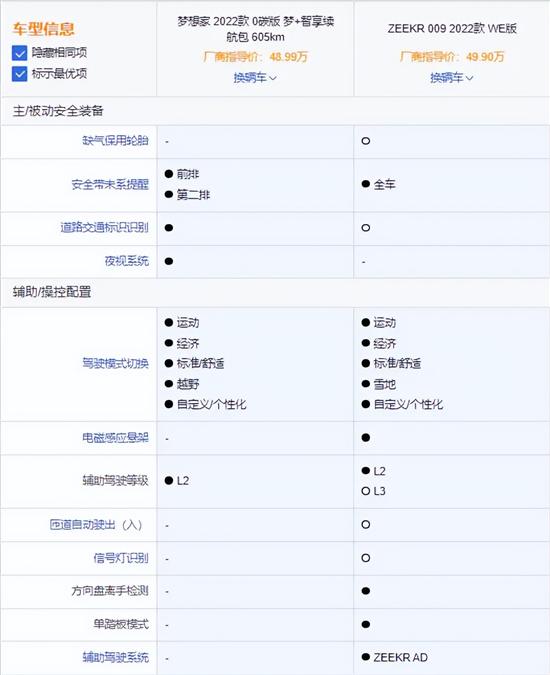Open 换辆车 dropdown under ZEEKR 009

[451, 78]
